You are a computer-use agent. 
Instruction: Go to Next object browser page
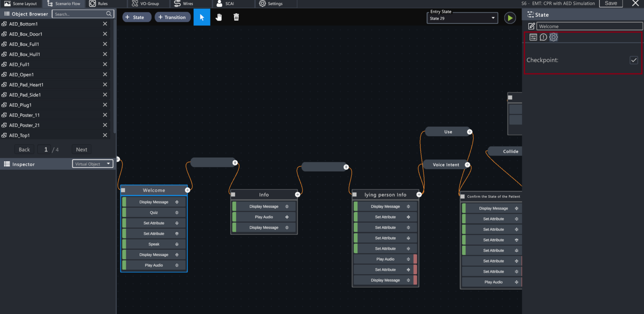81,149
